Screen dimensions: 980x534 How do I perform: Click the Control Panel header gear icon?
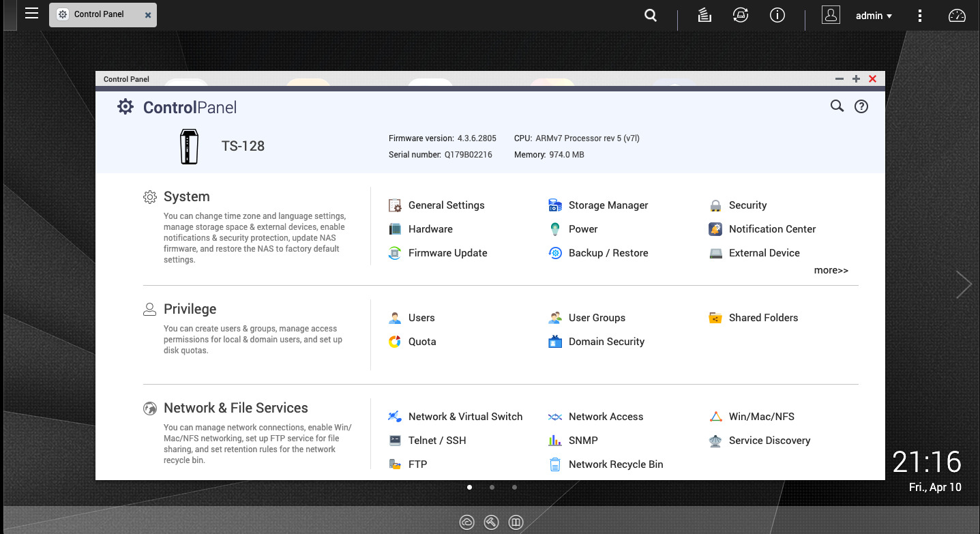pos(125,106)
